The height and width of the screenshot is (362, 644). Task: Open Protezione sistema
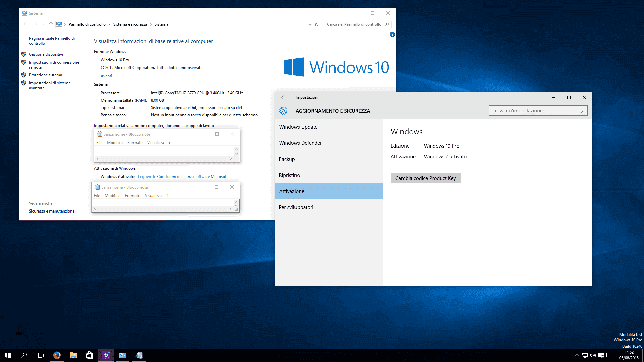click(45, 75)
